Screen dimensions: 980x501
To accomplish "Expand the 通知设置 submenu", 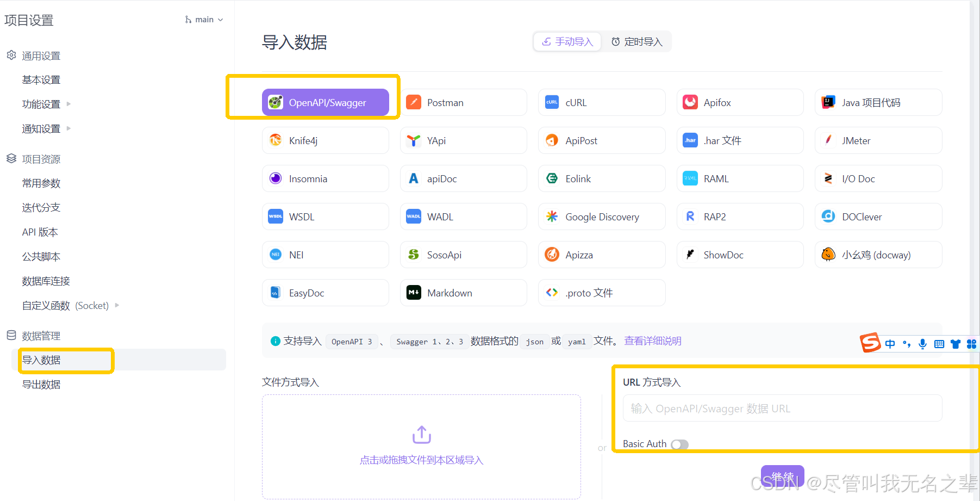I will coord(68,128).
